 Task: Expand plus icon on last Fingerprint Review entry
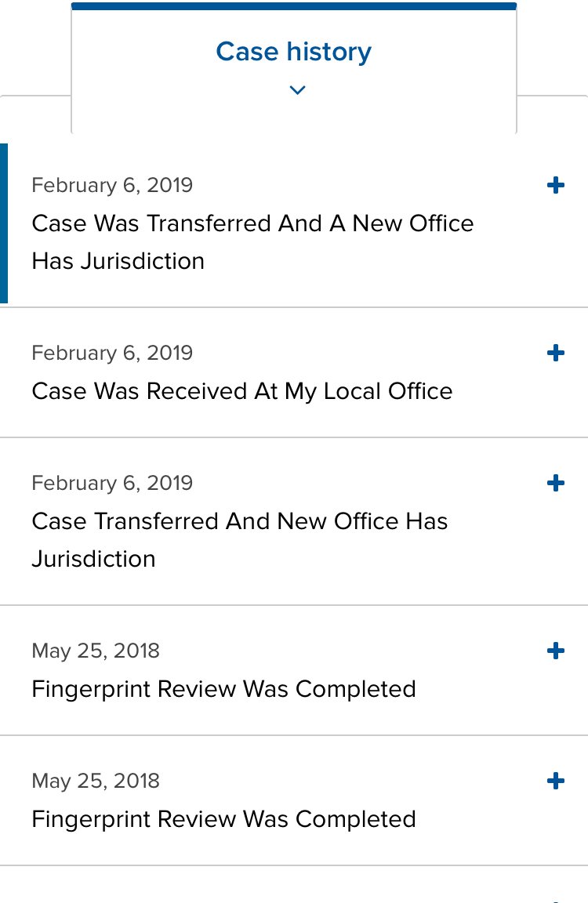click(x=555, y=781)
